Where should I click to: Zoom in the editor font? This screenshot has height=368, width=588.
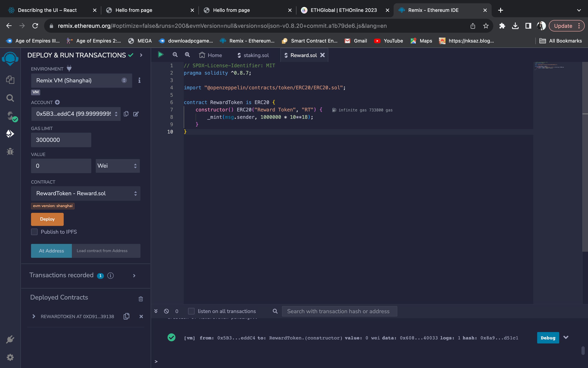click(187, 55)
